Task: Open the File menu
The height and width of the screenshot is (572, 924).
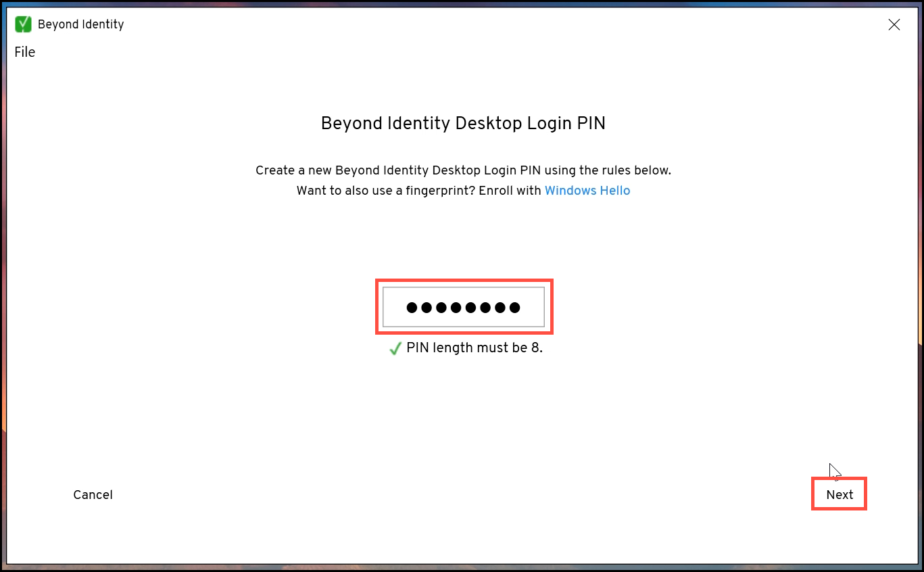Action: click(24, 52)
